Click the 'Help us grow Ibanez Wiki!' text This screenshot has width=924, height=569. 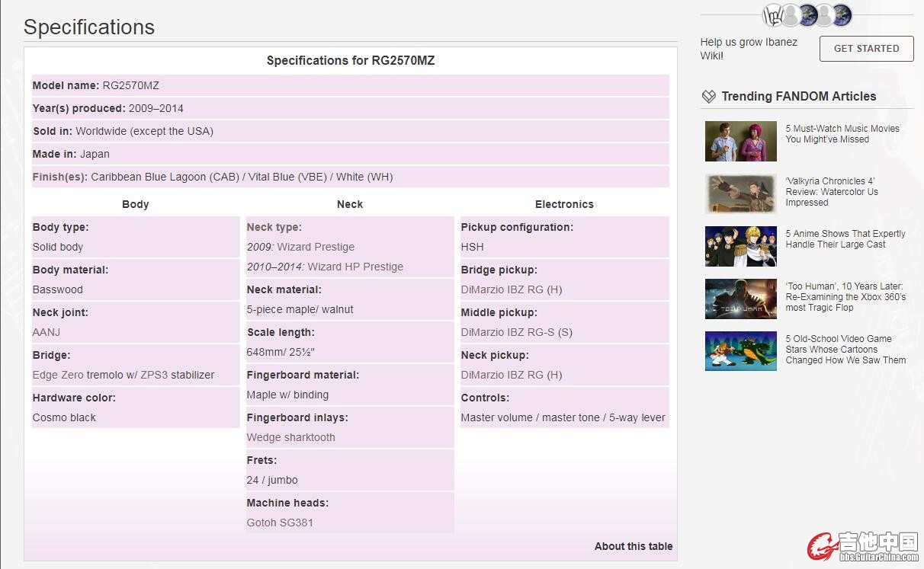tap(749, 49)
